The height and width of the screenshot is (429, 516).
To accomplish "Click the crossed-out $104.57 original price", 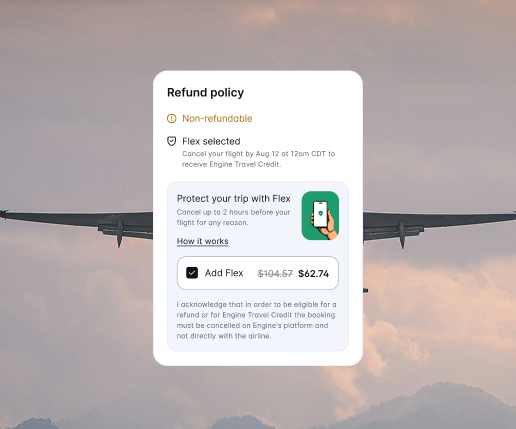I will click(275, 274).
